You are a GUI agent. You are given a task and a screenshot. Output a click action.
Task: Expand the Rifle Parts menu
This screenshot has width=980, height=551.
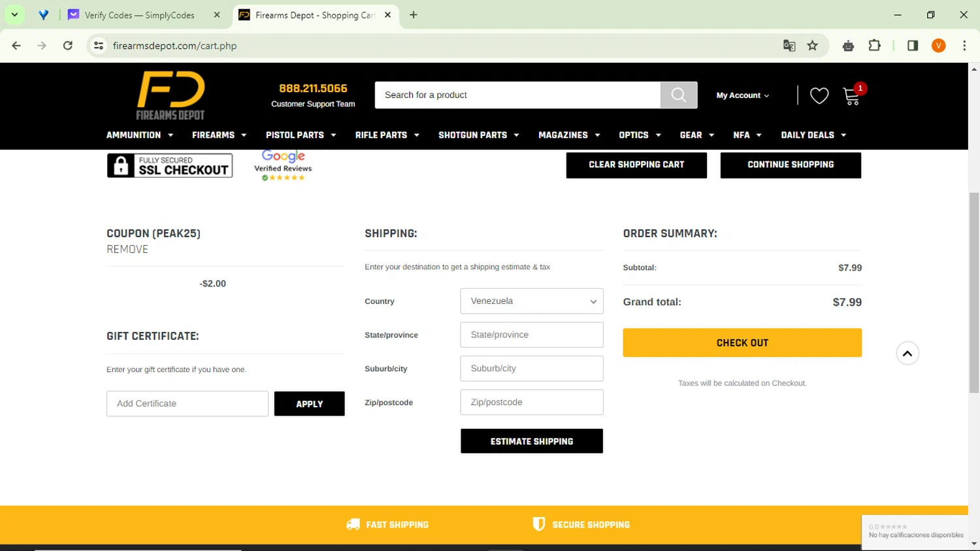(x=387, y=135)
